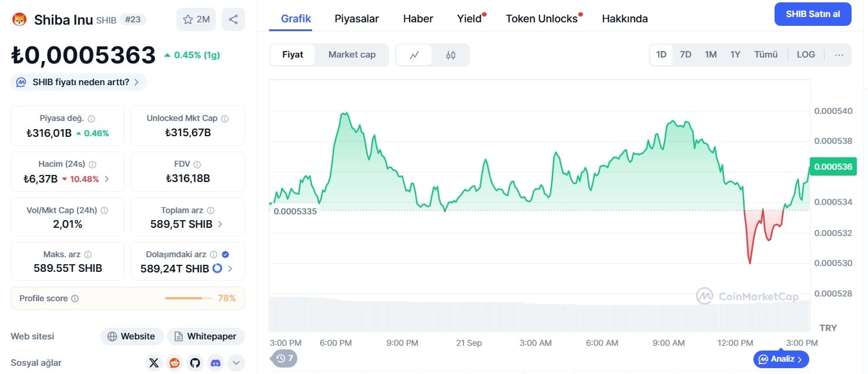The image size is (868, 374).
Task: Select the Fiyat chart toggle
Action: [x=293, y=55]
